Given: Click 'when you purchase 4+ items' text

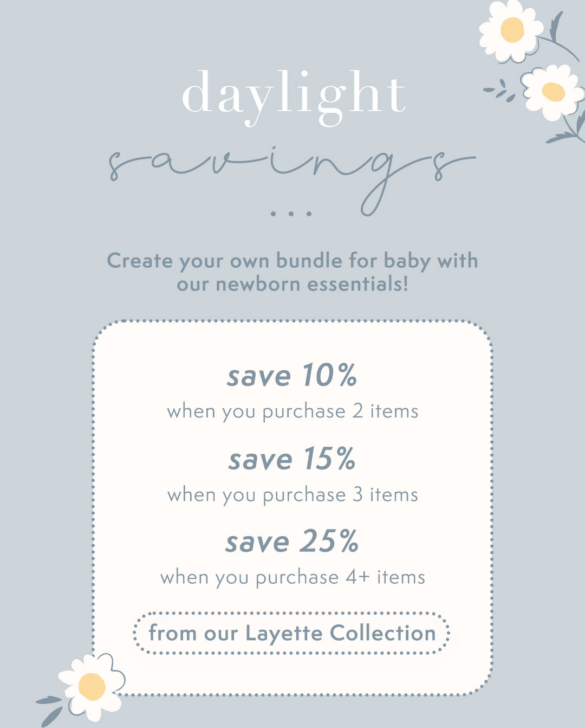Looking at the screenshot, I should (292, 577).
